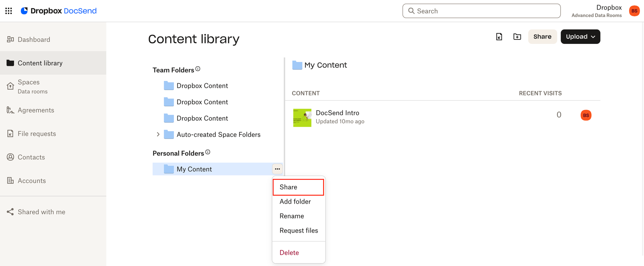Click the request files icon beside Share

coord(499,37)
